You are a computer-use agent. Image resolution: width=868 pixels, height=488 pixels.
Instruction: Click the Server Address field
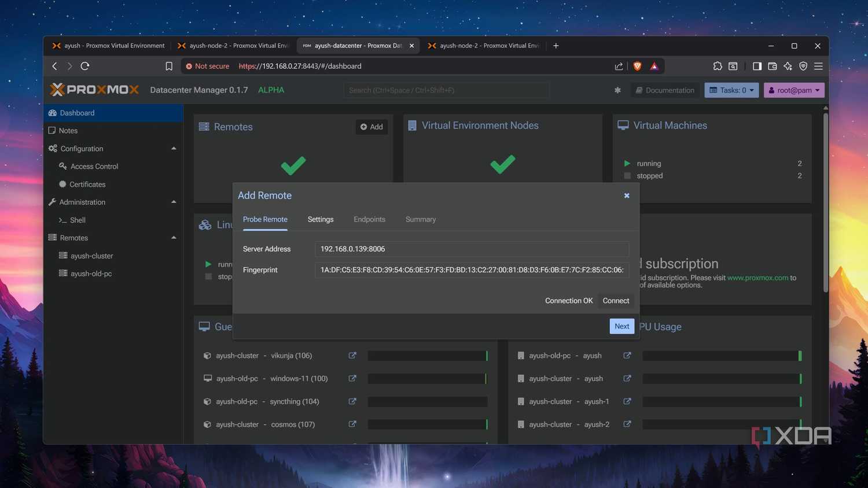472,249
